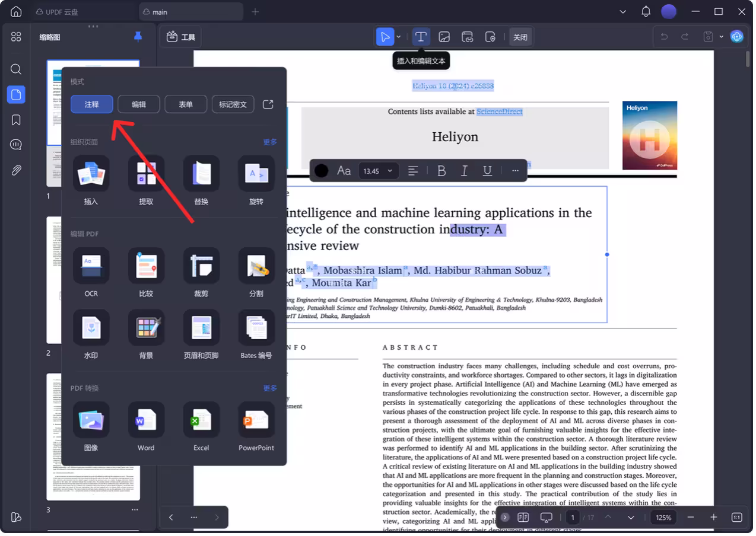
Task: Open the font size 13.45 dropdown
Action: [x=378, y=171]
